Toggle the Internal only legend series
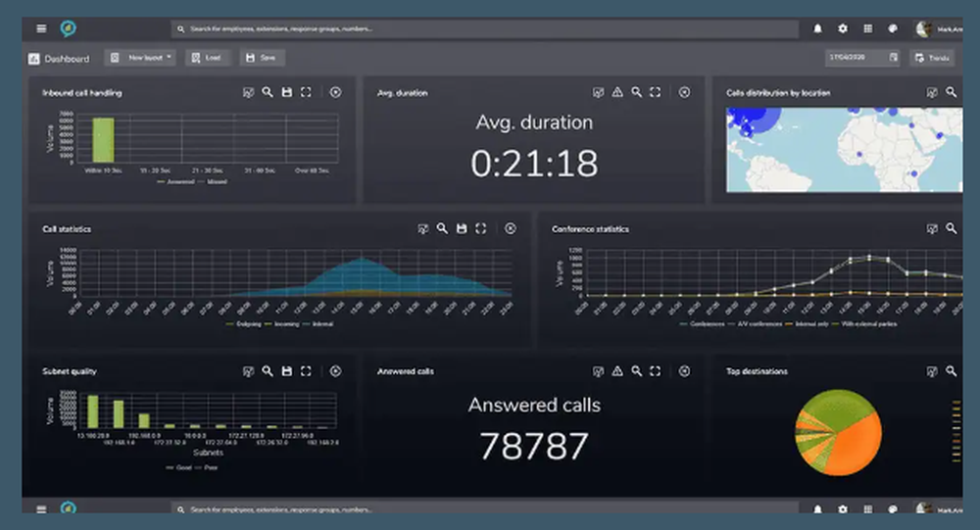Screen dimensions: 980x530 (807, 323)
